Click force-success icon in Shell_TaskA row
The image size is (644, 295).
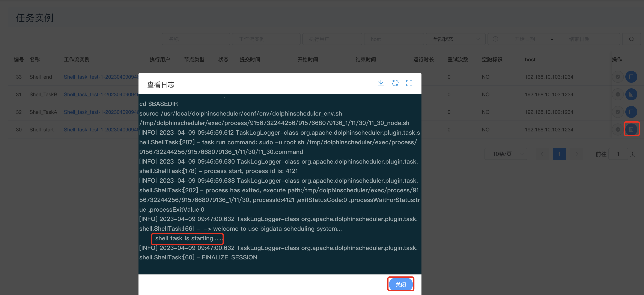[x=617, y=112]
